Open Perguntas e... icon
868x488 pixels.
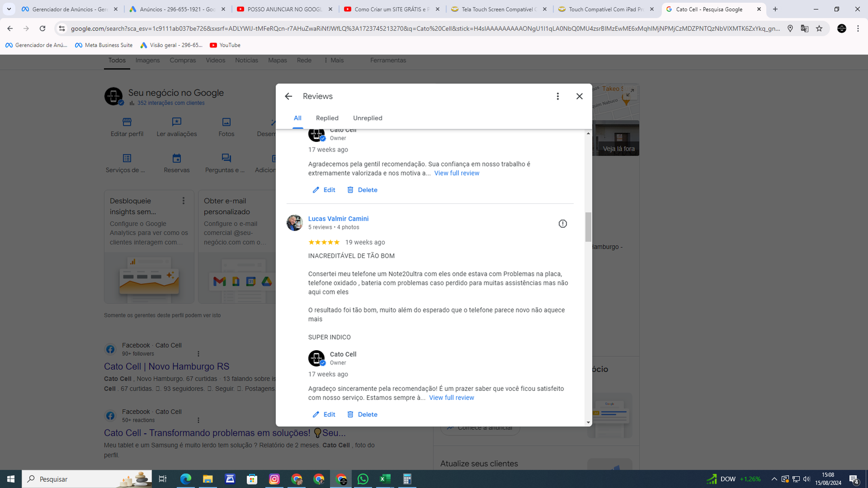click(x=226, y=158)
